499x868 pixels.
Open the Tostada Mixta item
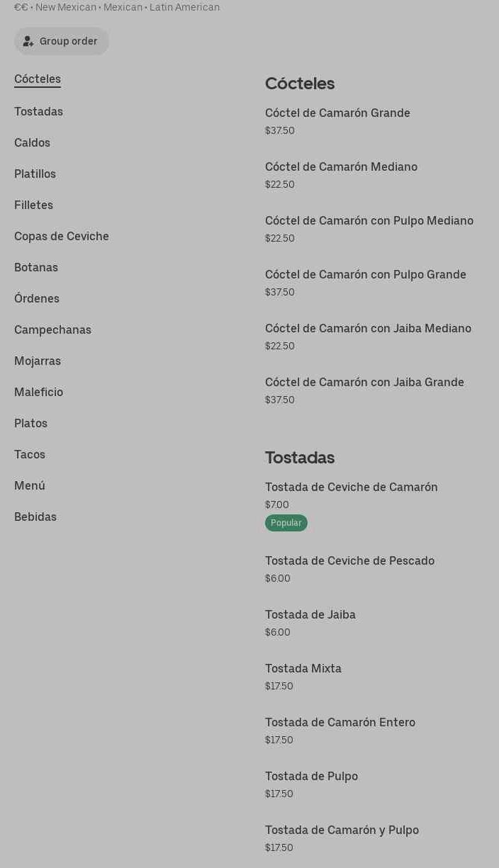point(303,668)
